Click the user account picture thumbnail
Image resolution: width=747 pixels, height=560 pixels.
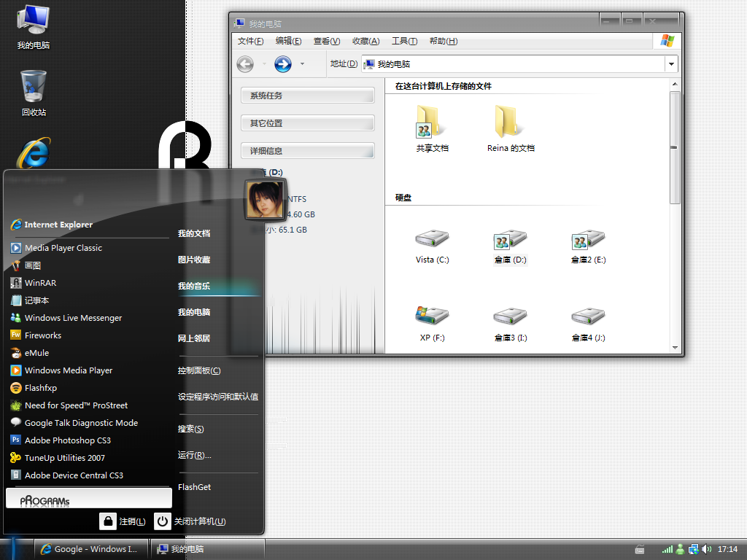[266, 200]
